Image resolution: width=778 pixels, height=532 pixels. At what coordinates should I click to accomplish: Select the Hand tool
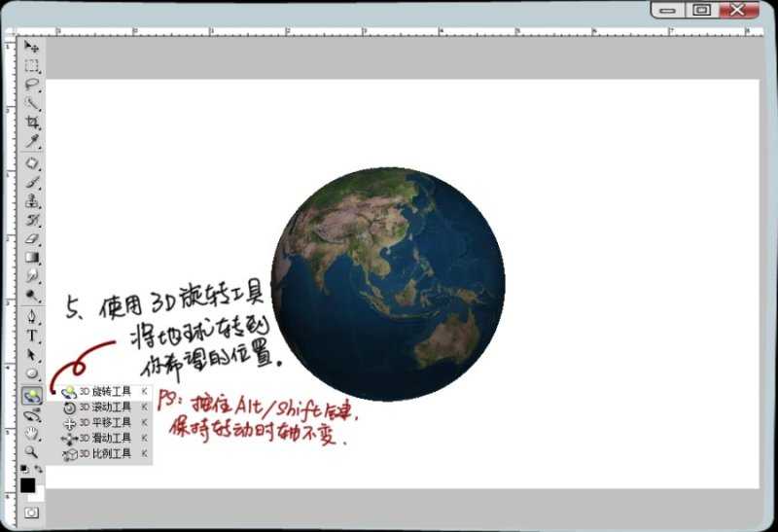coord(32,433)
